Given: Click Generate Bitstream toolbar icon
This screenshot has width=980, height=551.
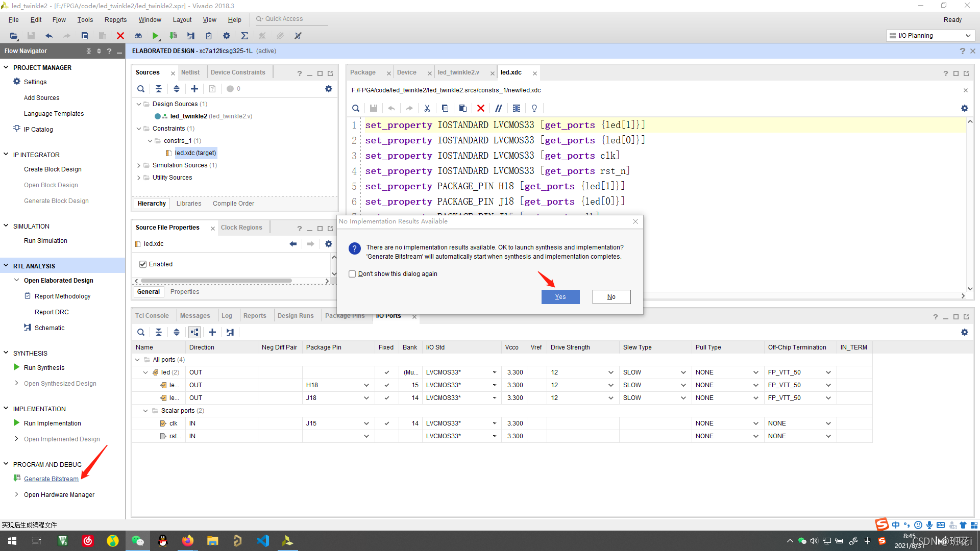Looking at the screenshot, I should click(x=174, y=36).
